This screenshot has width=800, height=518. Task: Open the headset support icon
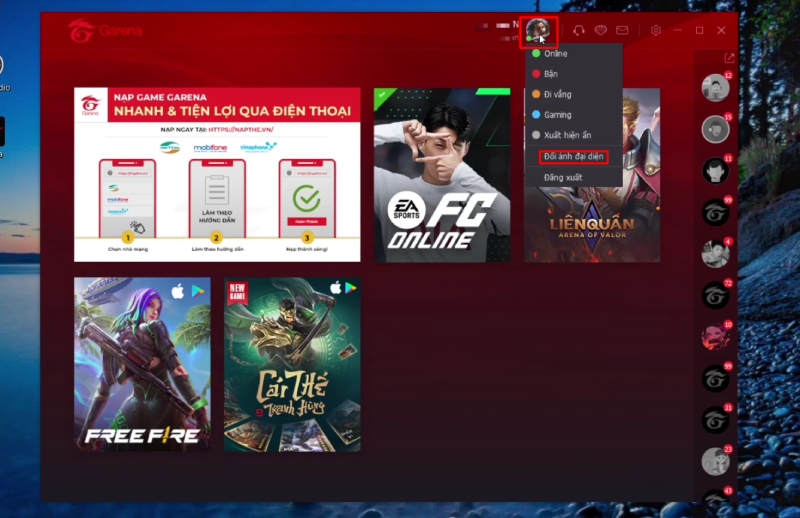(x=579, y=31)
